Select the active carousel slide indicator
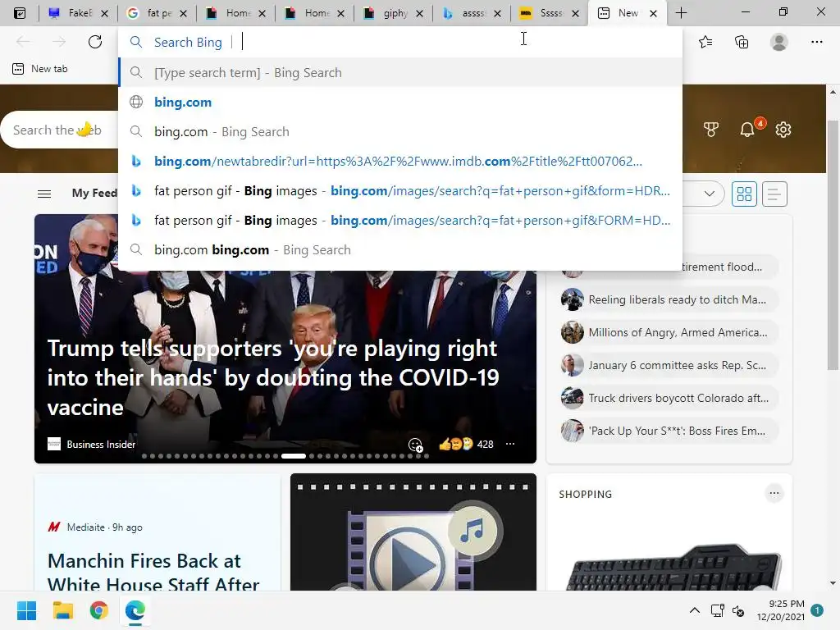Image resolution: width=840 pixels, height=630 pixels. click(294, 456)
